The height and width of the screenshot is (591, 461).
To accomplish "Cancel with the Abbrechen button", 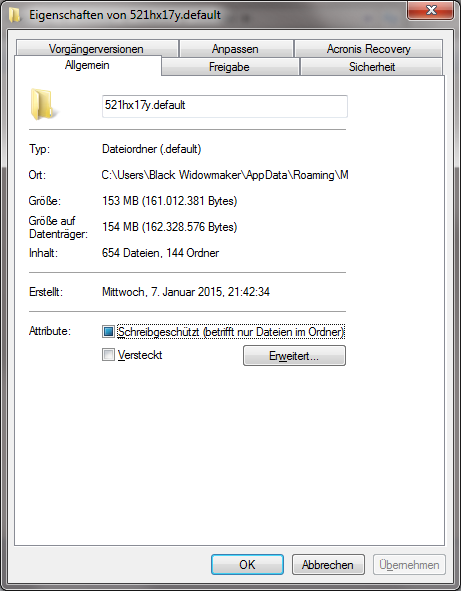I will point(328,564).
